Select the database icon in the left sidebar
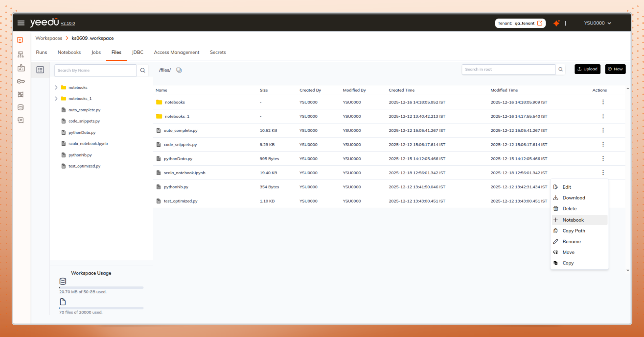 (20, 107)
